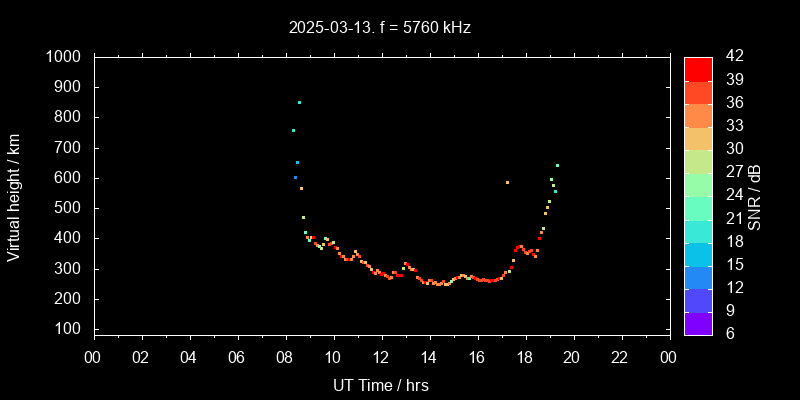Screen dimensions: 800x400
Task: Click the 'Virtual height / km' axis label
Action: point(14,195)
